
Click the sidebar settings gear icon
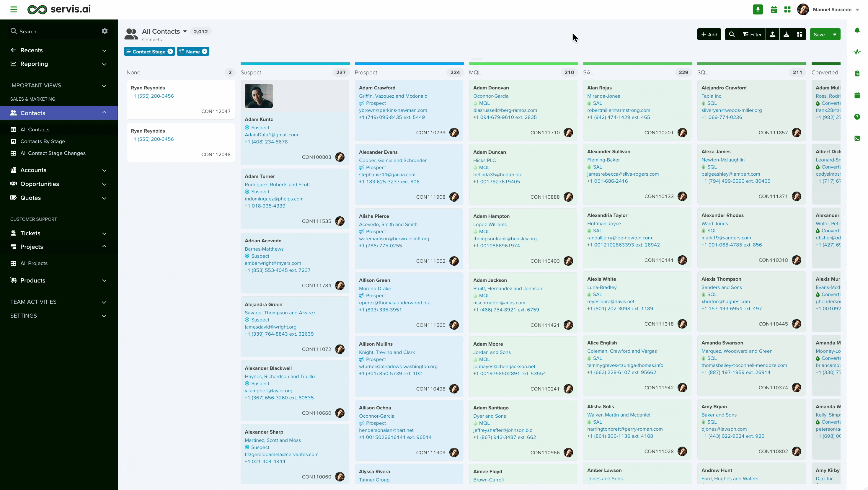tap(105, 31)
